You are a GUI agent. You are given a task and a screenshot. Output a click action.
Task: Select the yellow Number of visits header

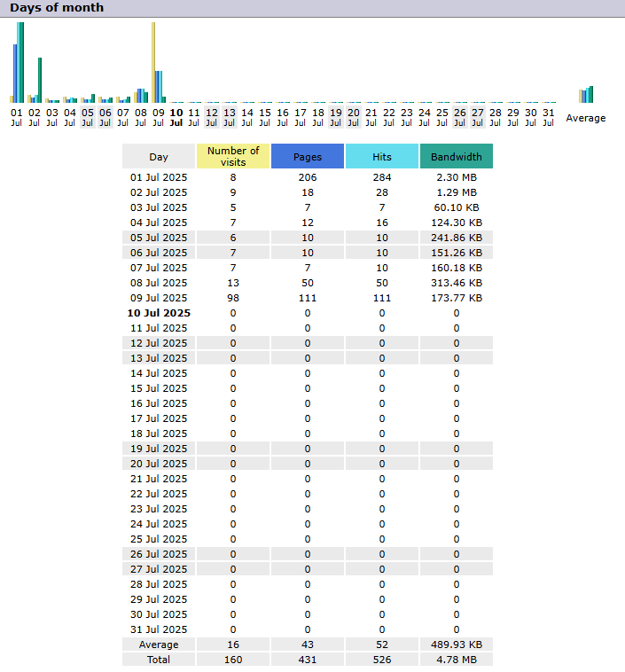tap(233, 156)
